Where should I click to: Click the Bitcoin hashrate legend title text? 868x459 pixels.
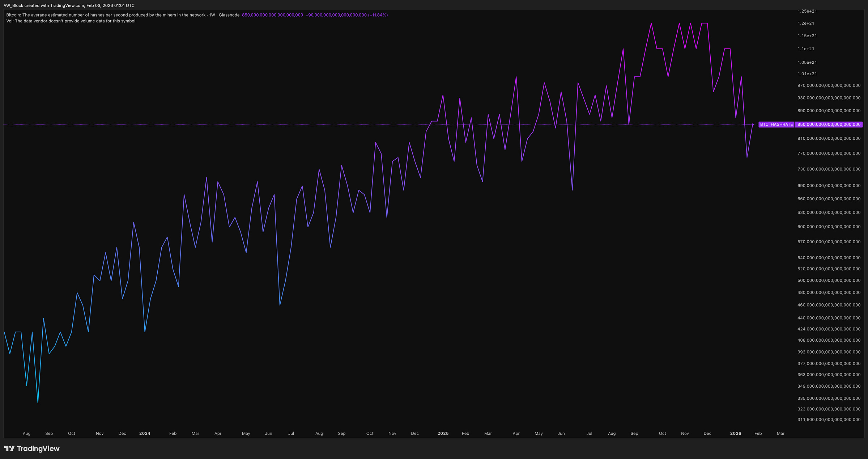point(106,15)
